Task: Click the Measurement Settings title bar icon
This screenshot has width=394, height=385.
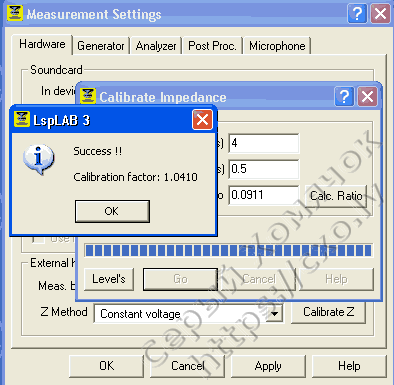Action: pyautogui.click(x=15, y=13)
